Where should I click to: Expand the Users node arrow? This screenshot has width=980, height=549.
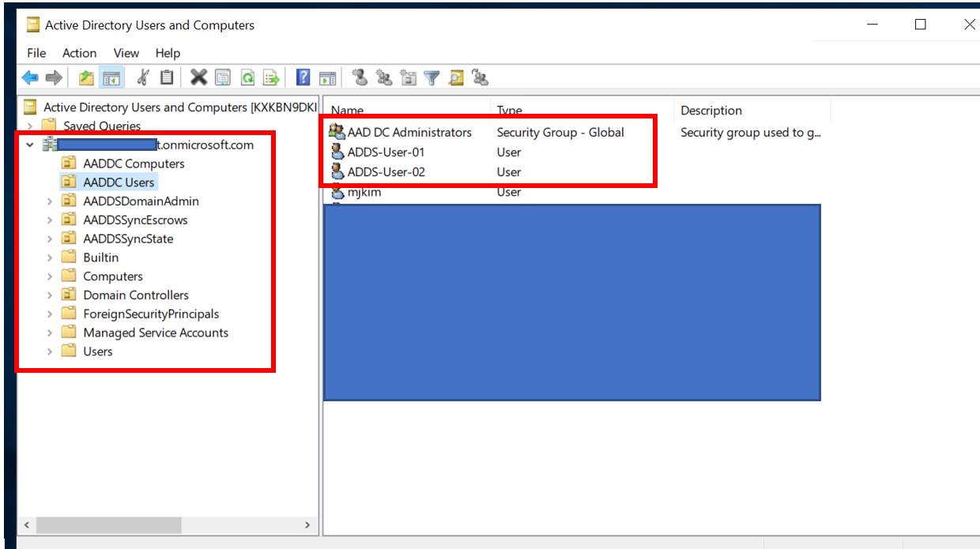49,352
